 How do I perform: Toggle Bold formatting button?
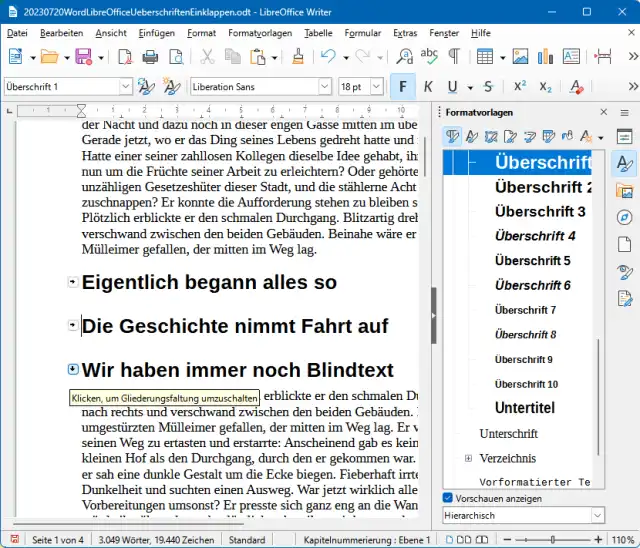click(x=403, y=87)
